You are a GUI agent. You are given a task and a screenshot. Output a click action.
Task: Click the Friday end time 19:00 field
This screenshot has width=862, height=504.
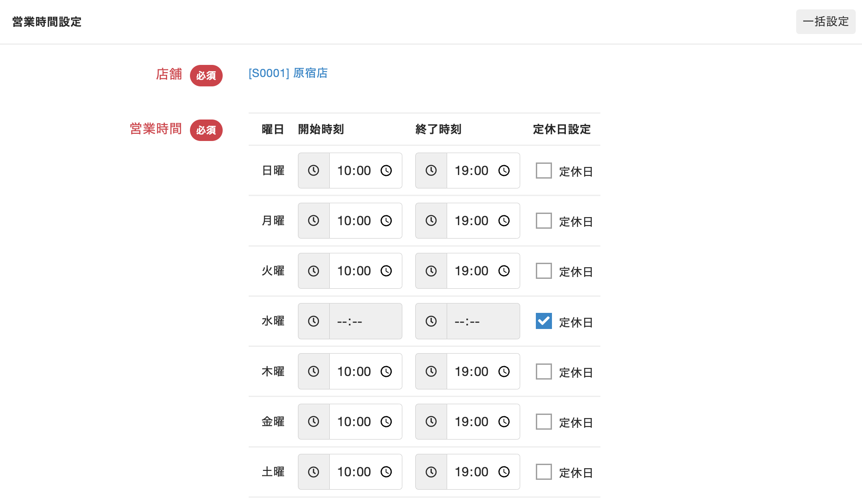[x=471, y=422]
